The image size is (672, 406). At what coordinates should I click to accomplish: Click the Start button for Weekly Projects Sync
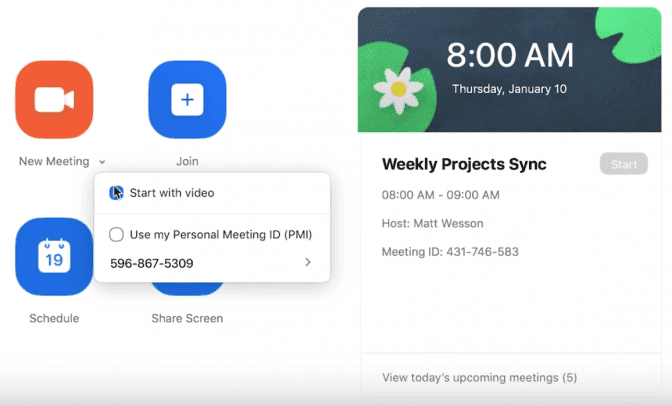[x=624, y=164]
